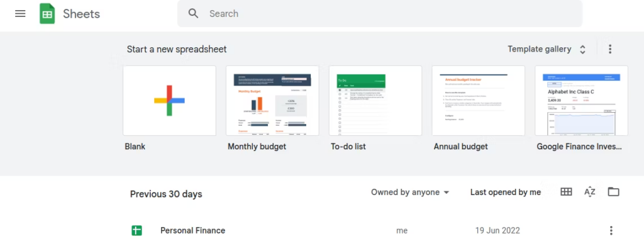Click the Annual budget label
644x248 pixels.
click(x=461, y=147)
